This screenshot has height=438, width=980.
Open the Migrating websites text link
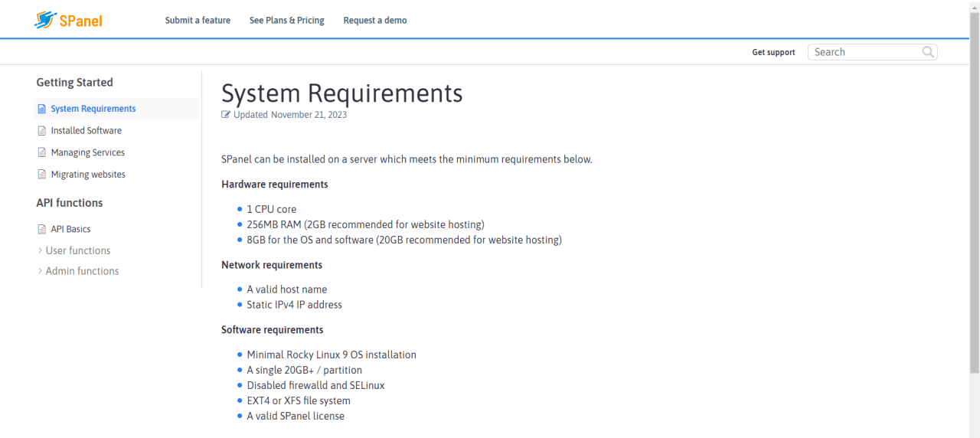tap(88, 175)
